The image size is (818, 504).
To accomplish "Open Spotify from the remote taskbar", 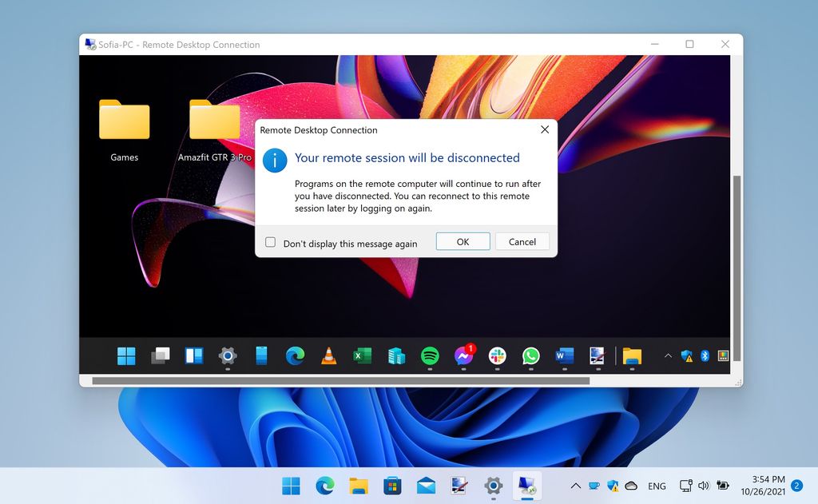I will (x=429, y=355).
